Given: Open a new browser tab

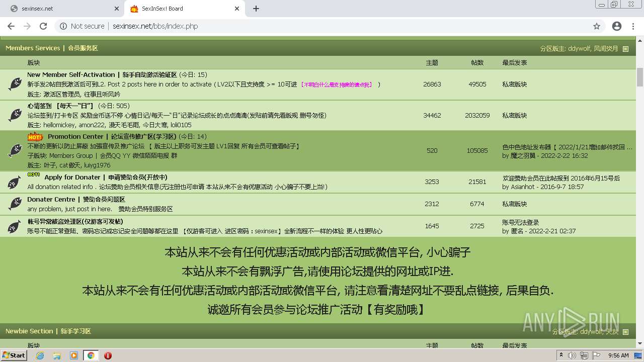Looking at the screenshot, I should coord(256,9).
